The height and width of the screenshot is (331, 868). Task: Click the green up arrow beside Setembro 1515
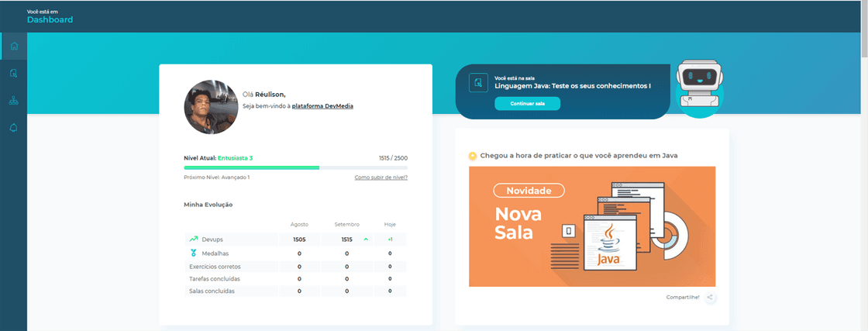pyautogui.click(x=365, y=239)
